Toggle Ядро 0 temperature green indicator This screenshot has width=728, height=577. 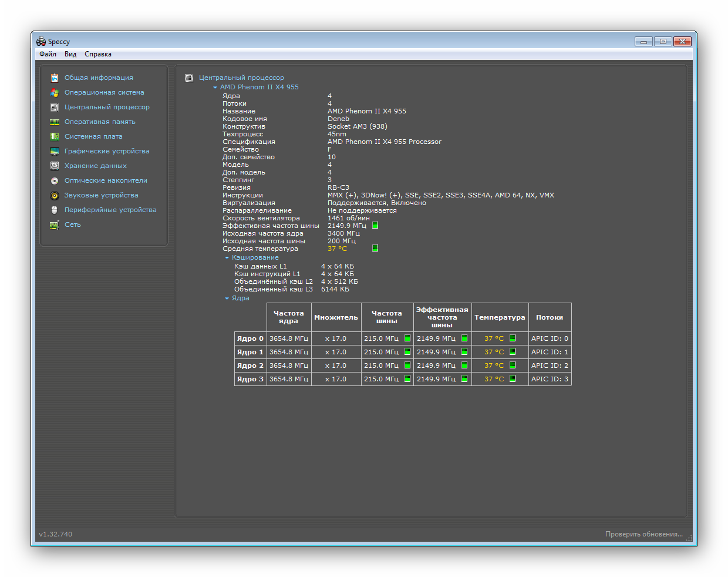[x=513, y=338]
